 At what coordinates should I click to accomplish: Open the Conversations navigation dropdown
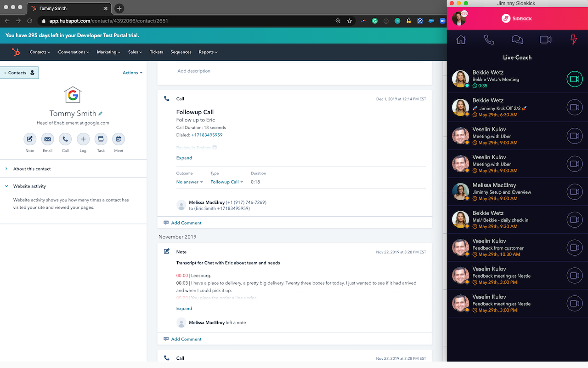click(73, 52)
